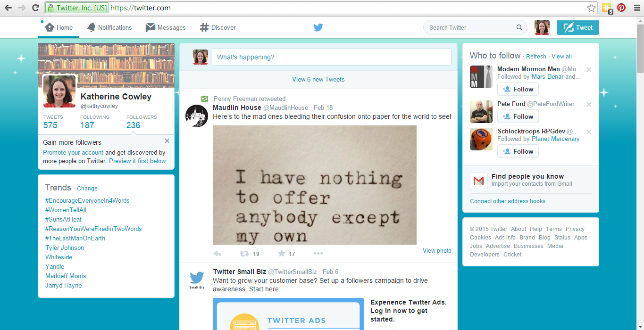The height and width of the screenshot is (330, 644).
Task: Click Katherine Cowley profile photo
Action: [x=59, y=91]
